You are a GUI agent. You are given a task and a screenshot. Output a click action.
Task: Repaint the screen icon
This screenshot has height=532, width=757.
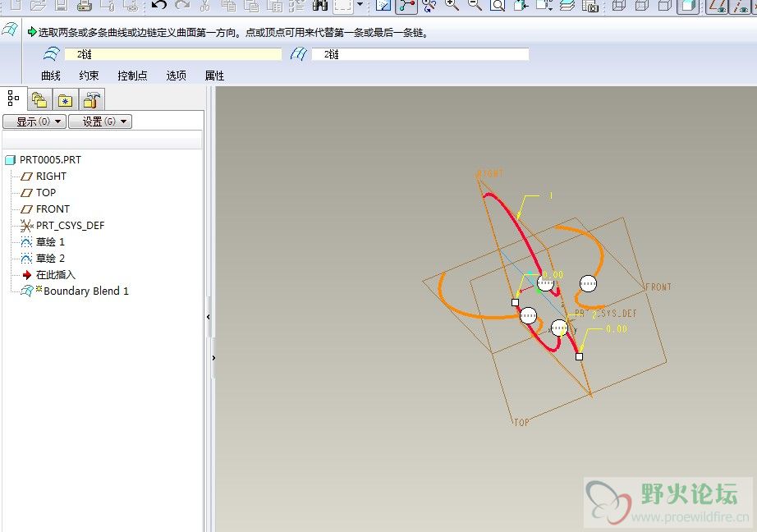click(x=383, y=5)
